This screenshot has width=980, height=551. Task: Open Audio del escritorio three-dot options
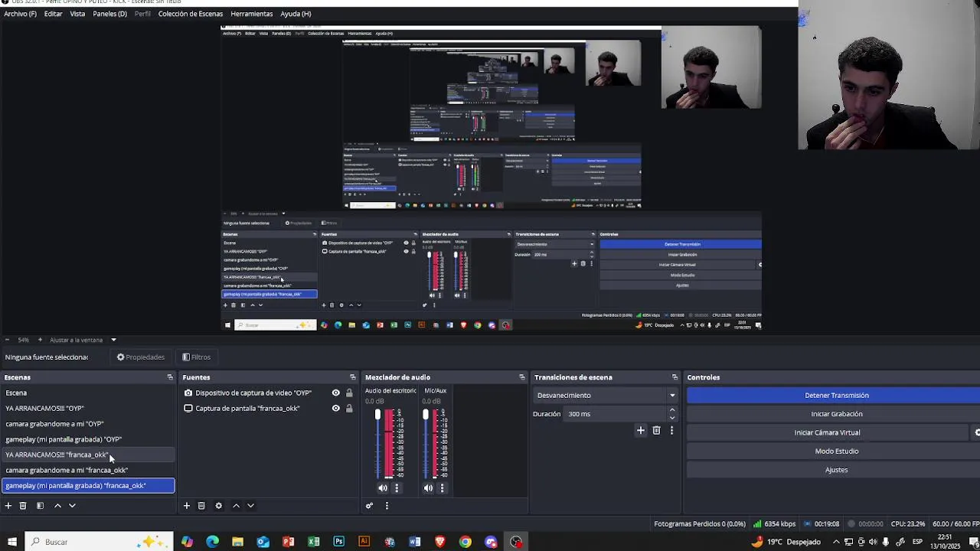pos(397,488)
